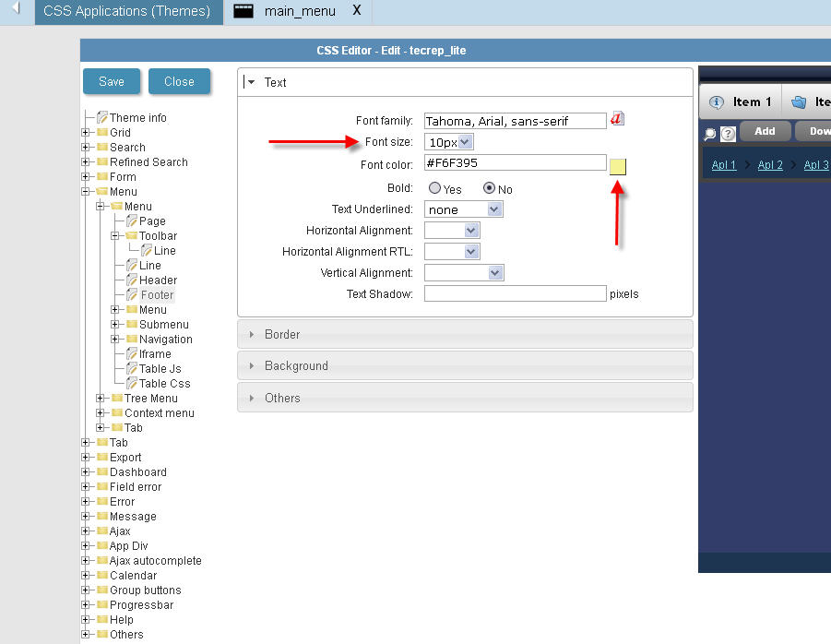
Task: Expand the Grid tree folder
Action: [x=86, y=133]
